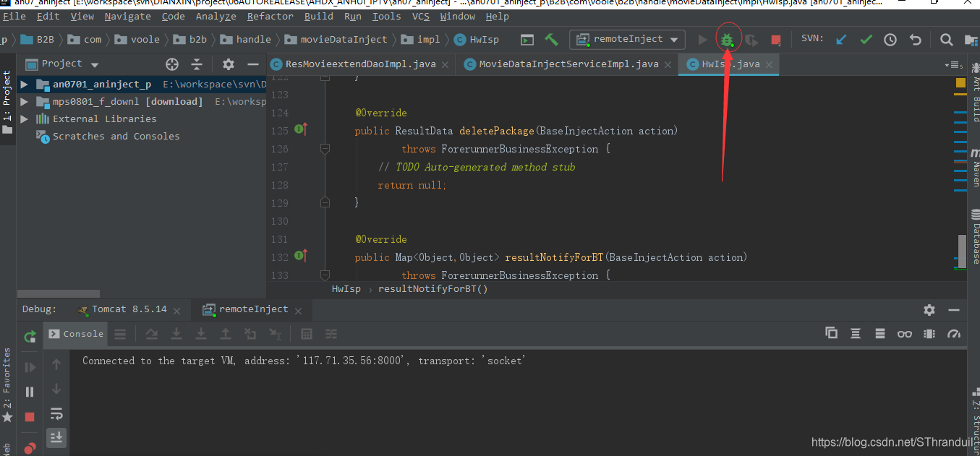Image resolution: width=980 pixels, height=456 pixels.
Task: Click implemented-method gutter icon on line 125
Action: [x=301, y=130]
